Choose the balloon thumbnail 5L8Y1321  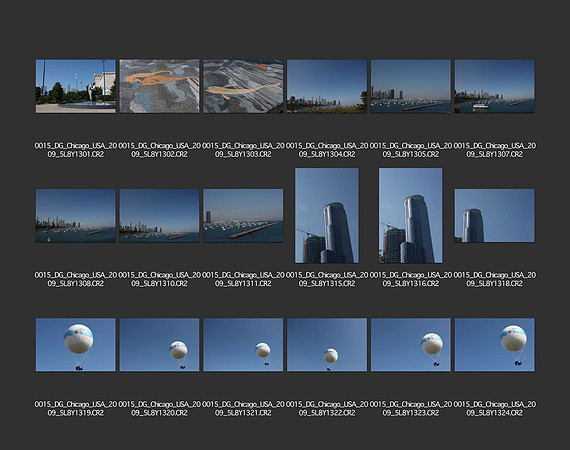click(x=243, y=345)
